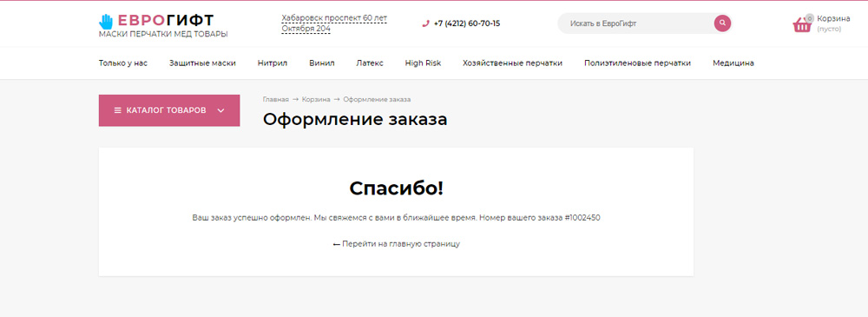Open the Защитные маски menu item

pos(202,63)
